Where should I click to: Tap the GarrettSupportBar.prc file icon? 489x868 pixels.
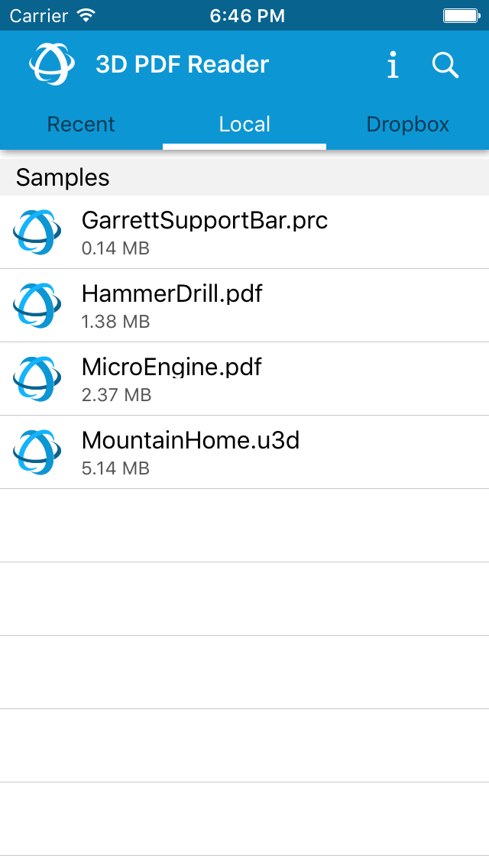click(37, 232)
